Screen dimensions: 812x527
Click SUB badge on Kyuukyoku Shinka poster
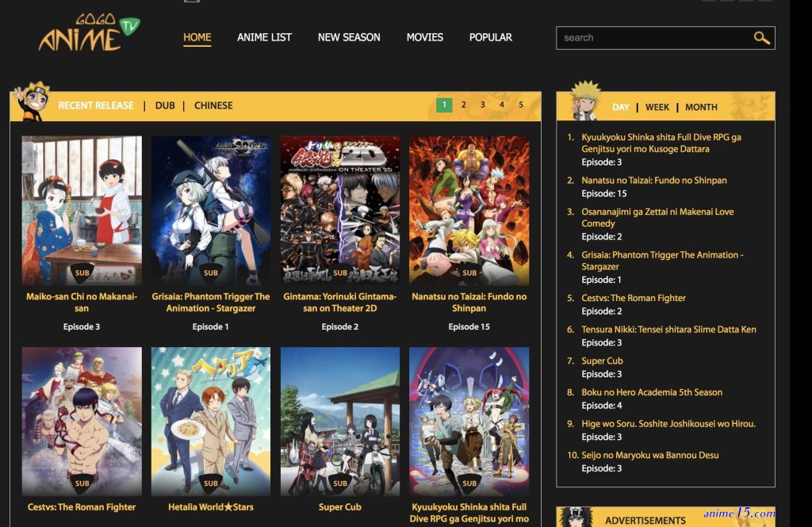pos(469,483)
